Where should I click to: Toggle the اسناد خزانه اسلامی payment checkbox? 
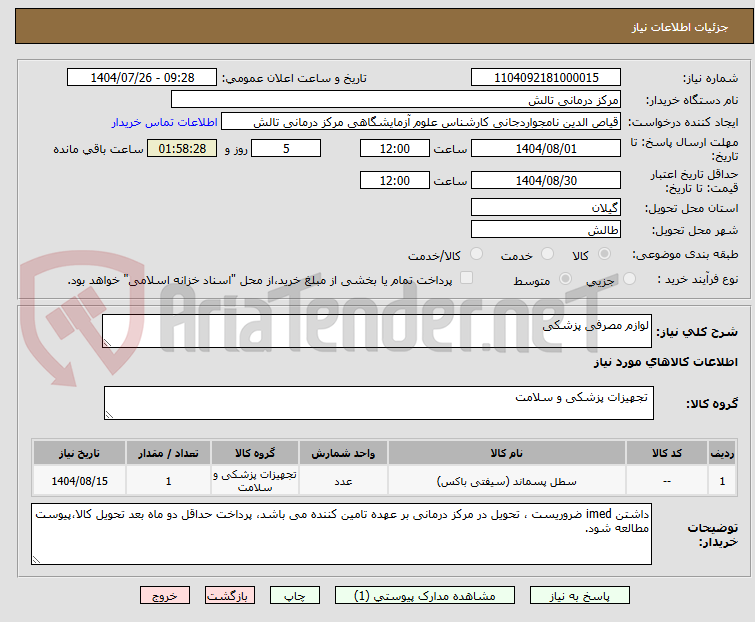tap(466, 277)
